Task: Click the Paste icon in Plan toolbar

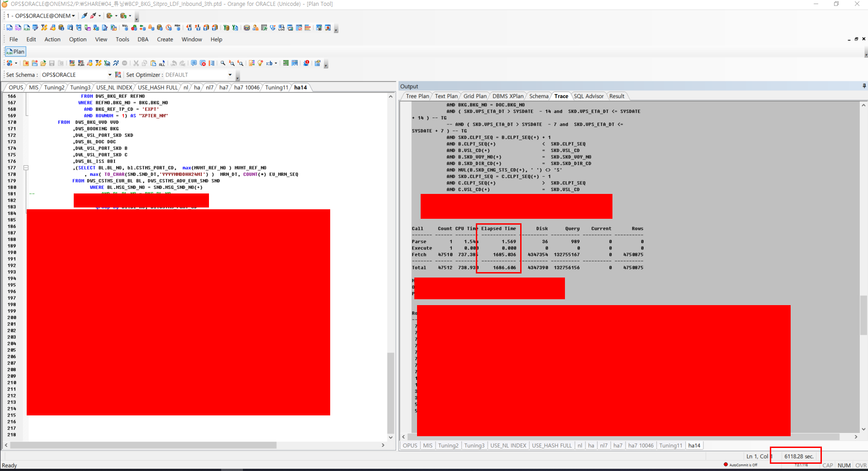Action: tap(153, 63)
